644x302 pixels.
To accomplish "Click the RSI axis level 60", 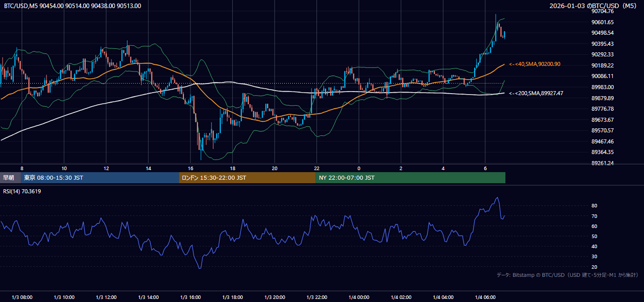I will (594, 226).
